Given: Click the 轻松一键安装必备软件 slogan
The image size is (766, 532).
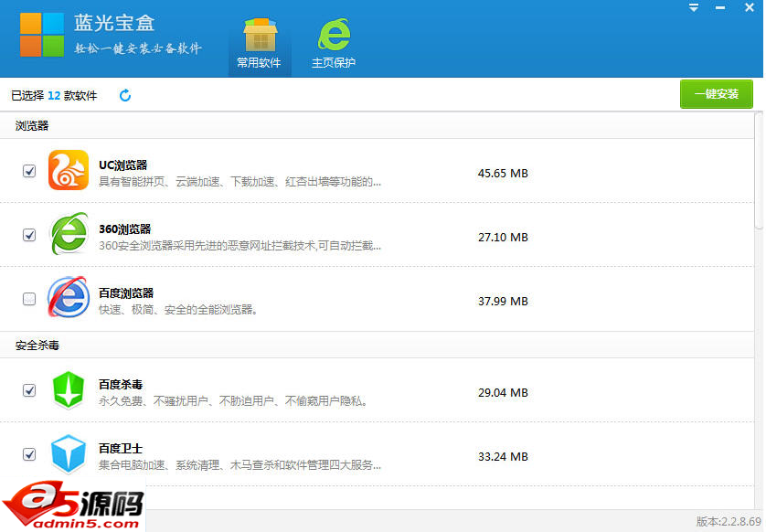Looking at the screenshot, I should pos(138,48).
